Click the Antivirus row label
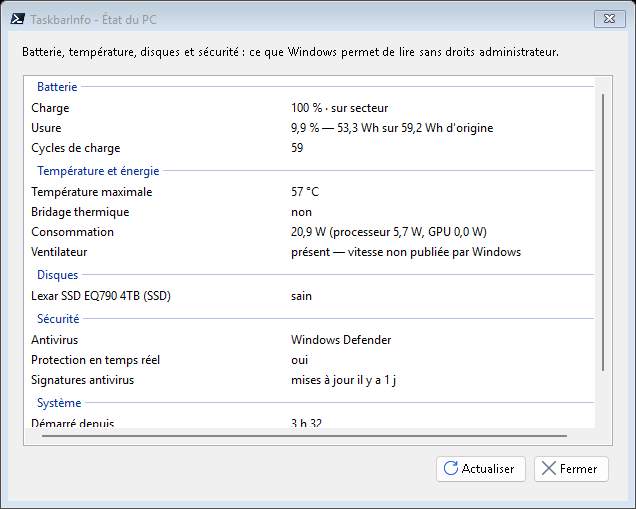Viewport: 636px width, 509px height. click(x=55, y=339)
